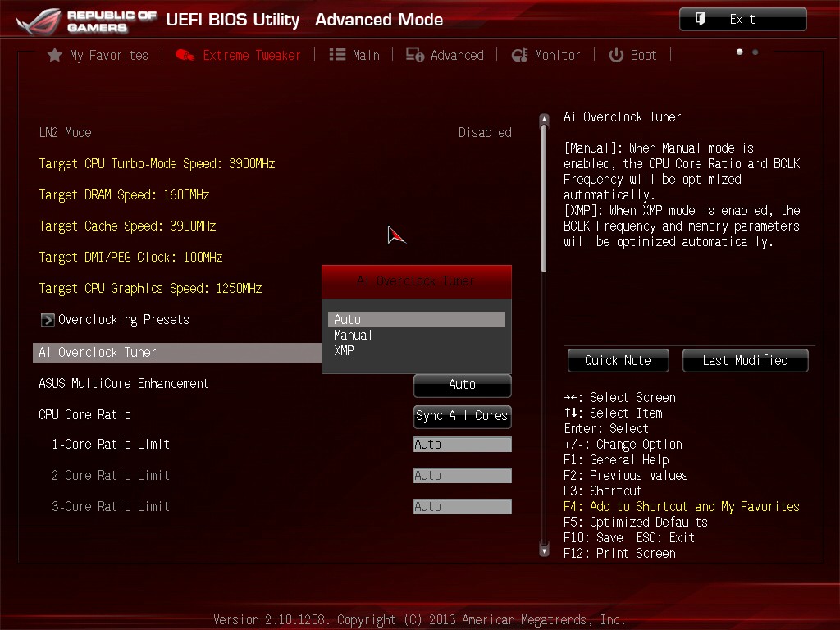Open CPU Core Ratio Sync All Cores dropdown
This screenshot has height=630, width=840.
pyautogui.click(x=463, y=416)
